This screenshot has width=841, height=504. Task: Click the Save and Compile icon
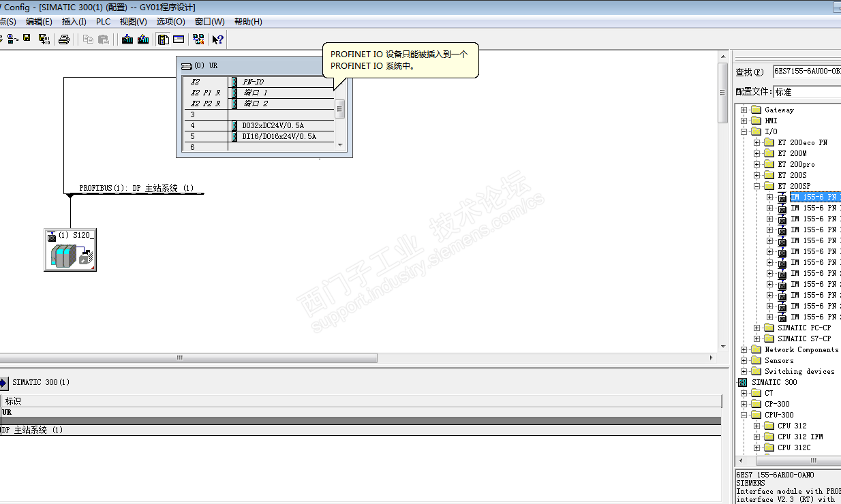click(44, 39)
